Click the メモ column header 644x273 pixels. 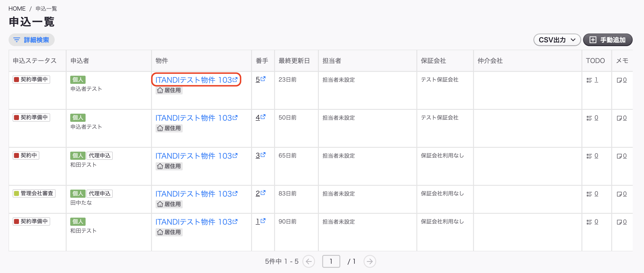[x=622, y=61]
